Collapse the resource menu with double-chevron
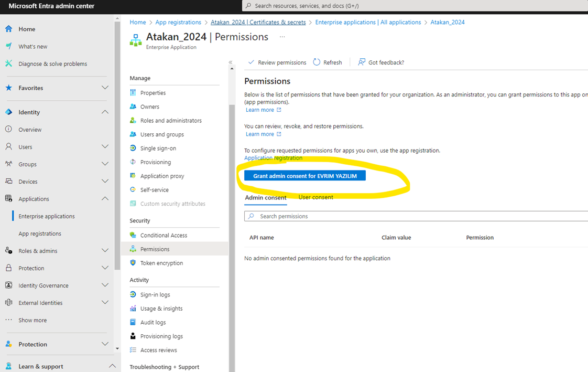Viewport: 588px width, 372px height. tap(231, 62)
